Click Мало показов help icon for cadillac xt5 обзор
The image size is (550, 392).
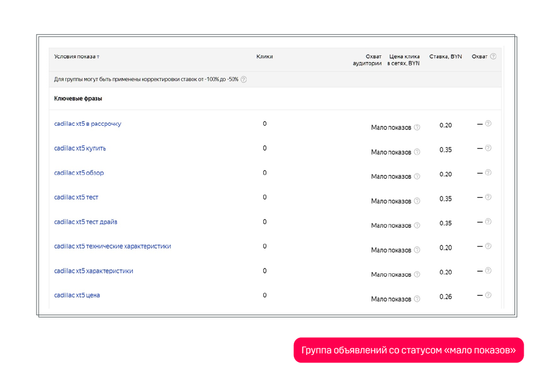coord(417,177)
